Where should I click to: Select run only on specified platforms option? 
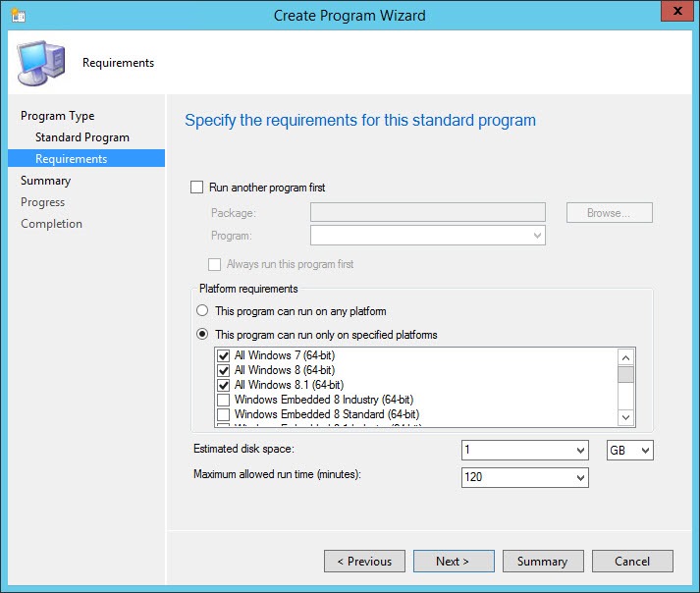click(x=203, y=335)
